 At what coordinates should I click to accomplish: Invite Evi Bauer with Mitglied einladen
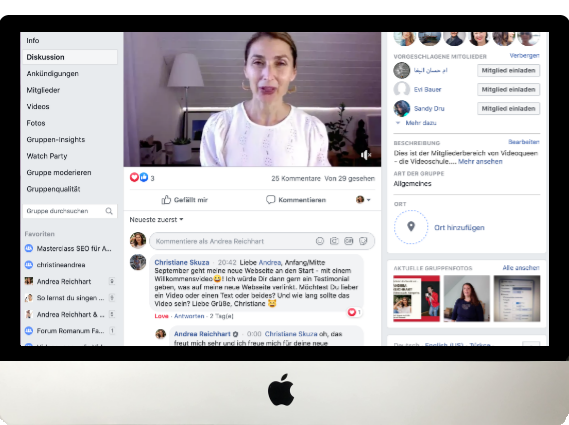[x=508, y=89]
